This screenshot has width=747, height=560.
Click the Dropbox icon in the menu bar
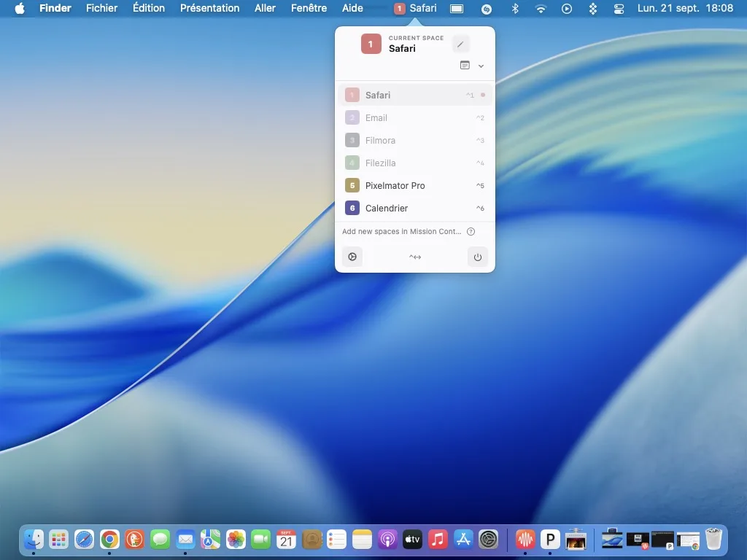592,9
